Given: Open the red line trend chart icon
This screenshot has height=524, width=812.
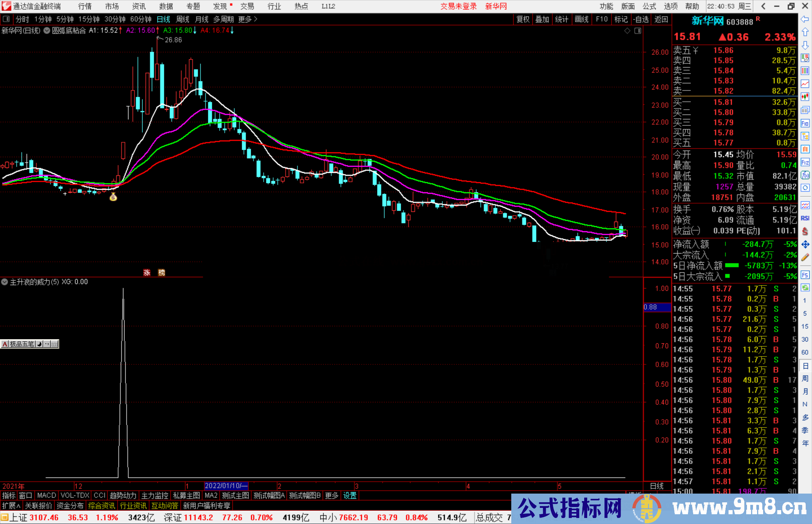Looking at the screenshot, I should tap(805, 84).
